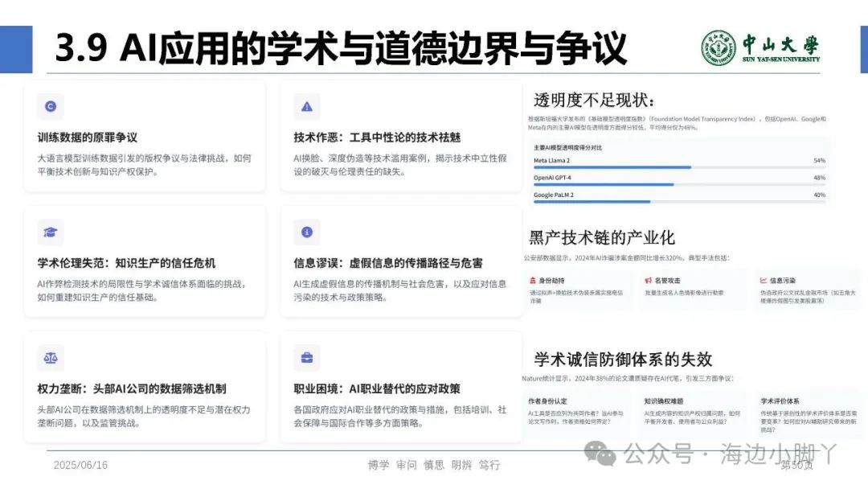Screen dimensions: 868x489
Task: Click the heading 信息谬误：虚假信息的传播路径与危害
Action: tap(388, 263)
